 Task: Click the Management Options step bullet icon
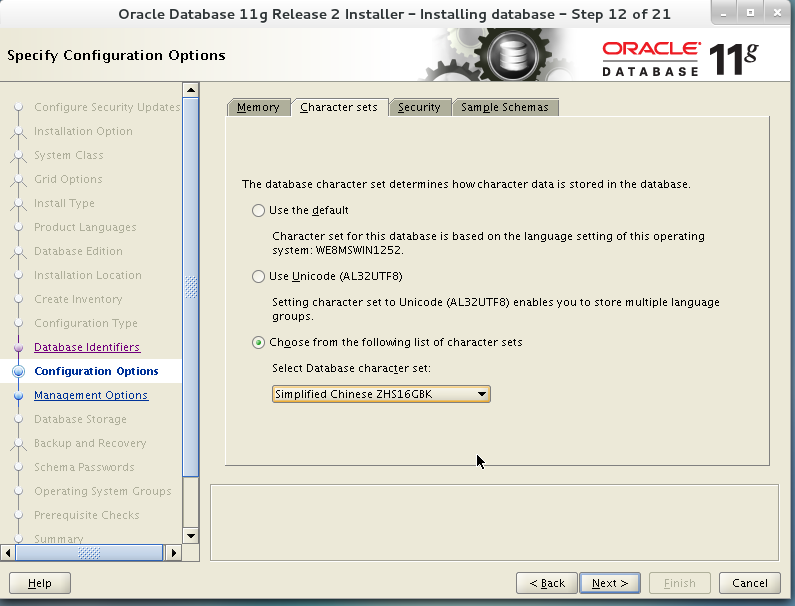tap(19, 395)
